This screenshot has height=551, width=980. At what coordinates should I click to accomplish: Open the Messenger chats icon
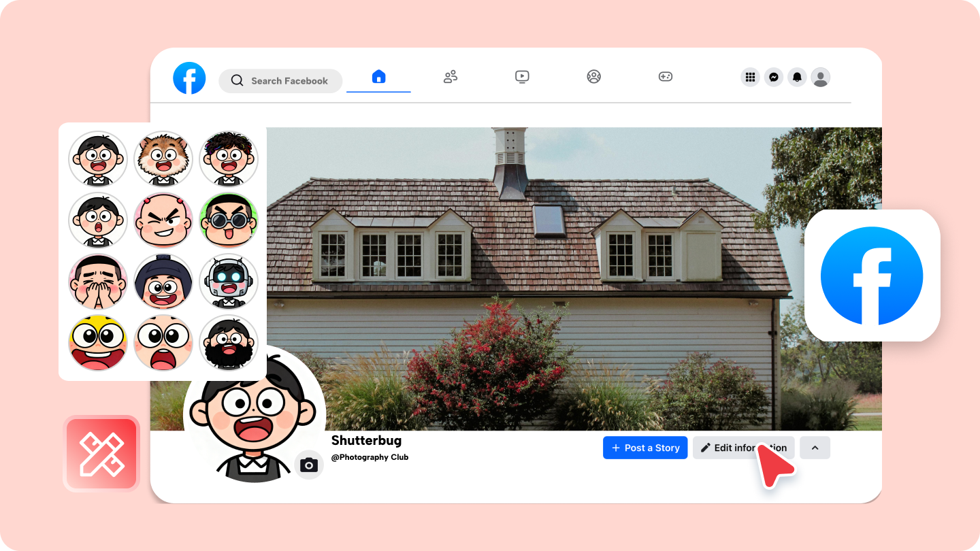(x=774, y=78)
